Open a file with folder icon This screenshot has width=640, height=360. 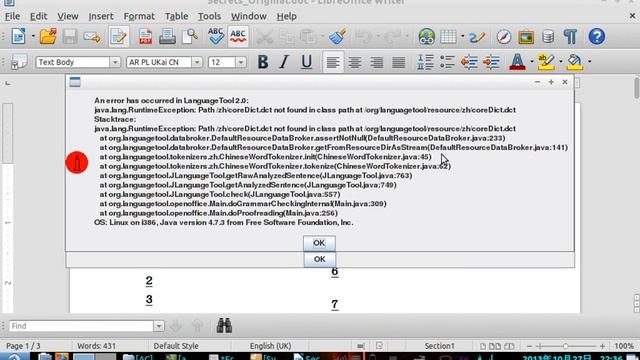tap(48, 37)
